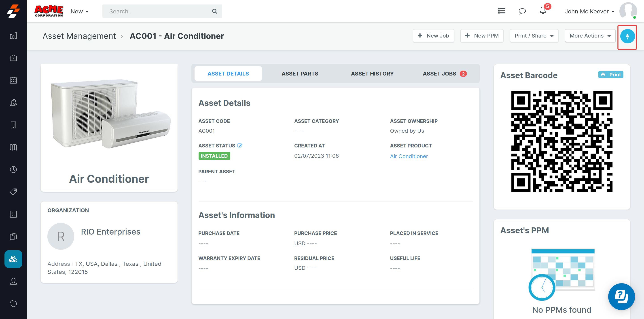644x319 pixels.
Task: Expand the John Mc Keever user menu
Action: point(589,11)
